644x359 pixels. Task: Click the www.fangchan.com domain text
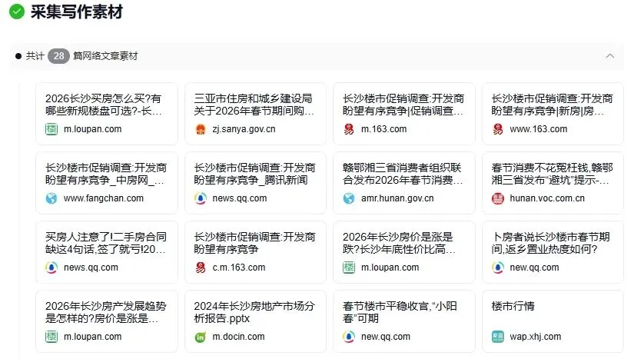104,198
